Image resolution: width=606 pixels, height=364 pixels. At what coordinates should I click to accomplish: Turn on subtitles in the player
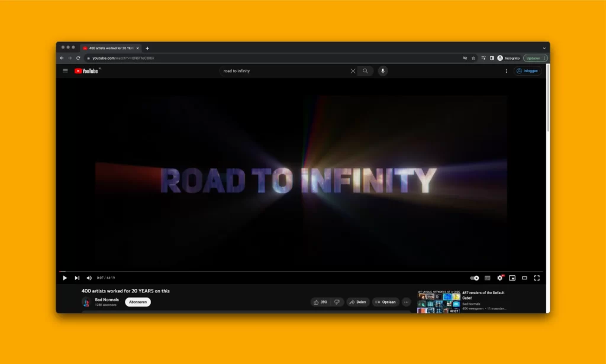488,278
